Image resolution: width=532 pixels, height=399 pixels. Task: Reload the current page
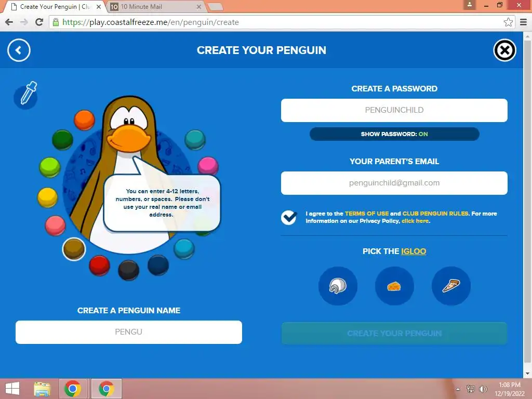click(39, 22)
